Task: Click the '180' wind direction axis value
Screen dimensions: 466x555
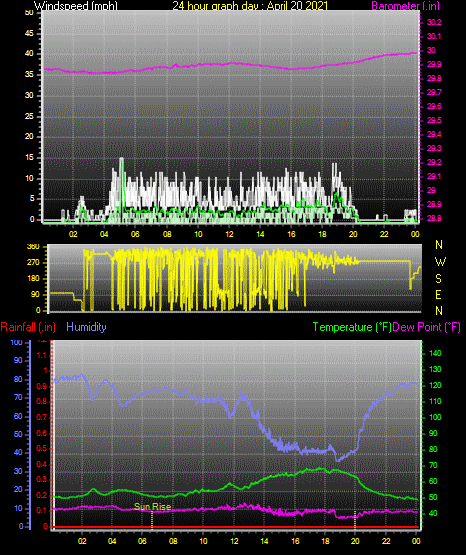Action: [33, 279]
